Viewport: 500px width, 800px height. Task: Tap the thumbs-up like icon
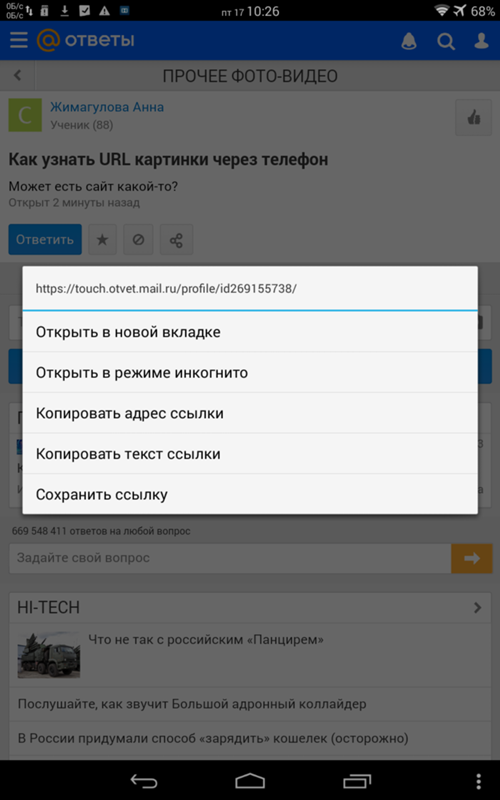(473, 117)
